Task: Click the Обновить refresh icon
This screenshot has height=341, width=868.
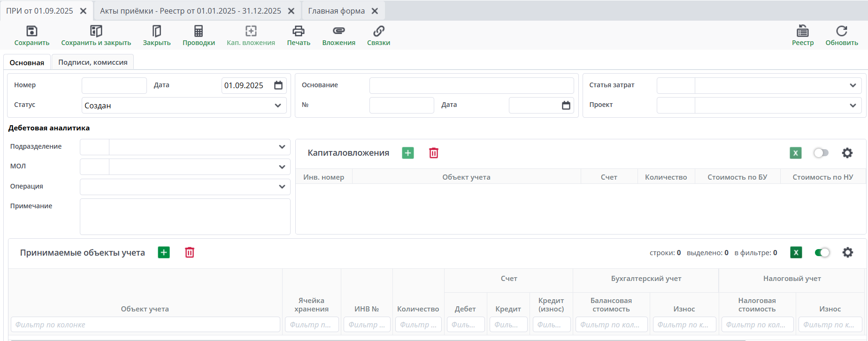Action: [841, 31]
